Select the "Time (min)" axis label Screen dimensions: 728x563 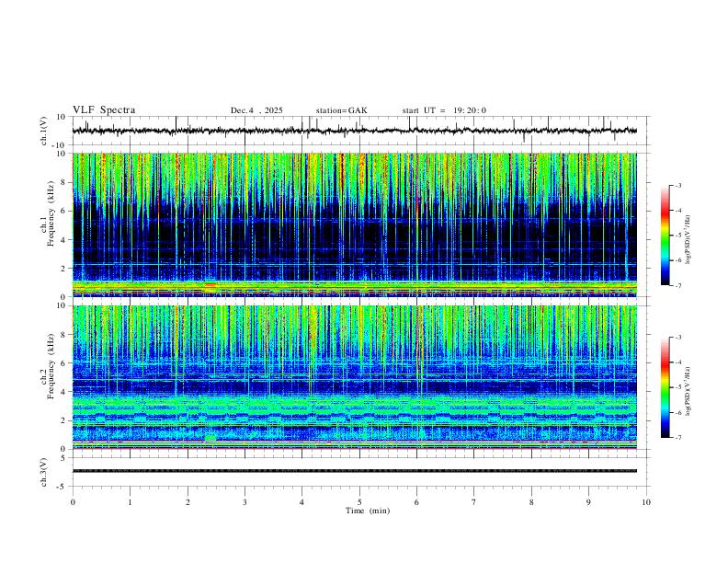[x=368, y=511]
